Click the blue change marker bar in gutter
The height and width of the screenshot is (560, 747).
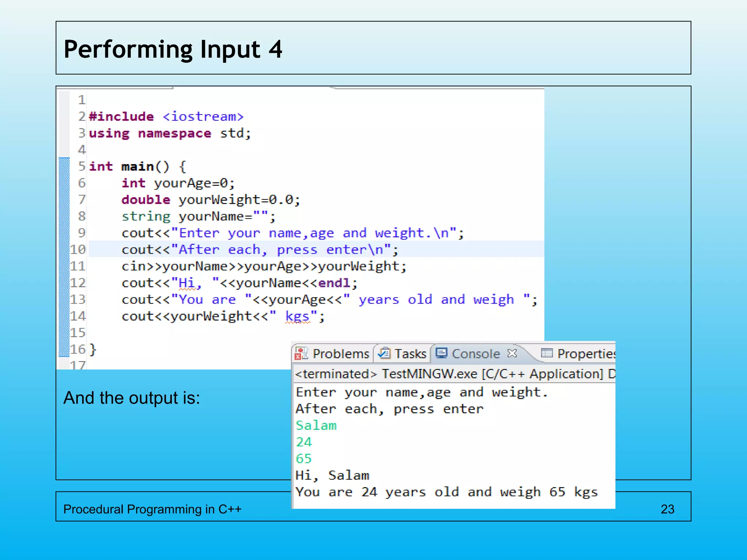coord(64,257)
